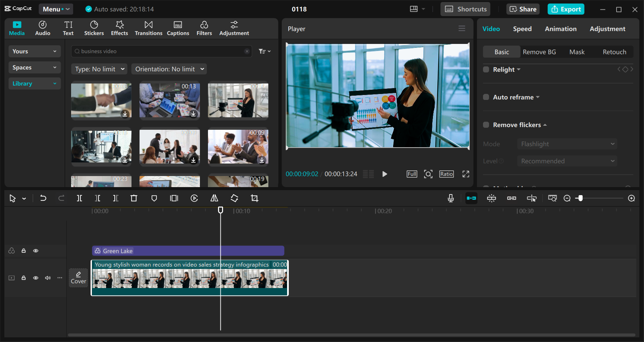Open the Stickers panel

[94, 28]
